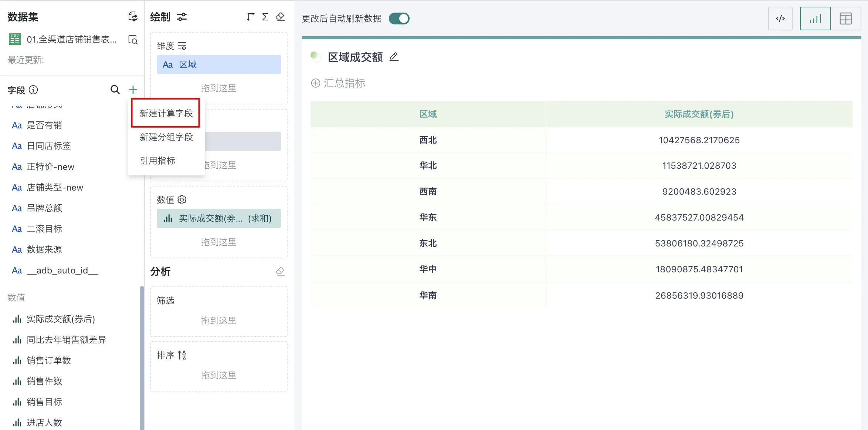This screenshot has height=430, width=868.
Task: Choose 新建分组字段 from the menu
Action: [166, 137]
